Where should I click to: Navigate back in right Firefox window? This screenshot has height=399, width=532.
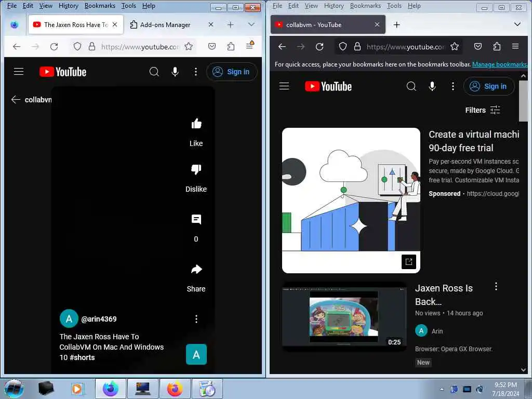point(282,46)
